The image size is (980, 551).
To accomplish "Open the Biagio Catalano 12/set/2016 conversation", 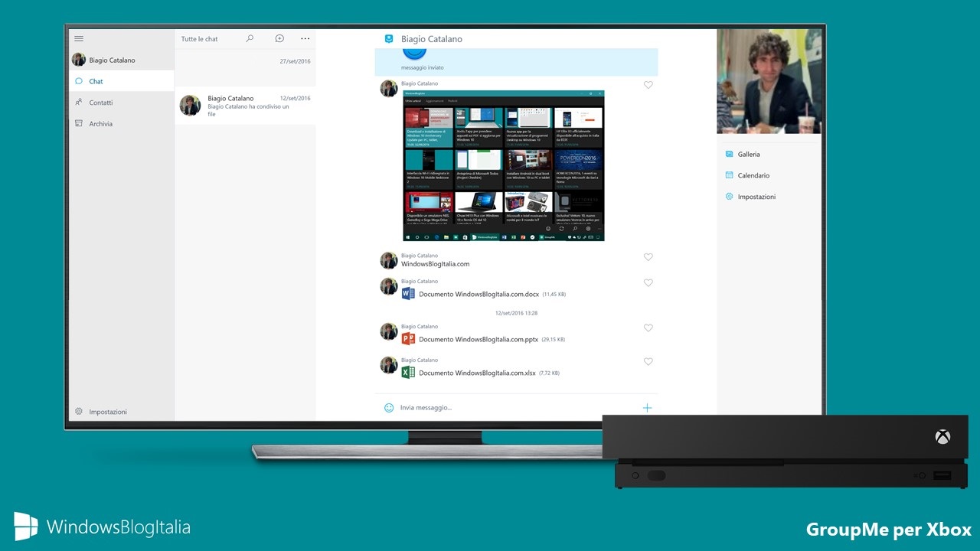I will tap(245, 106).
